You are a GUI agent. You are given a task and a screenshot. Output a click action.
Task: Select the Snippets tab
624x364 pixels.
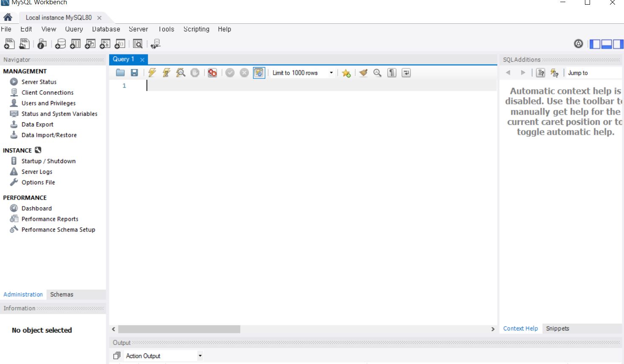click(x=557, y=328)
